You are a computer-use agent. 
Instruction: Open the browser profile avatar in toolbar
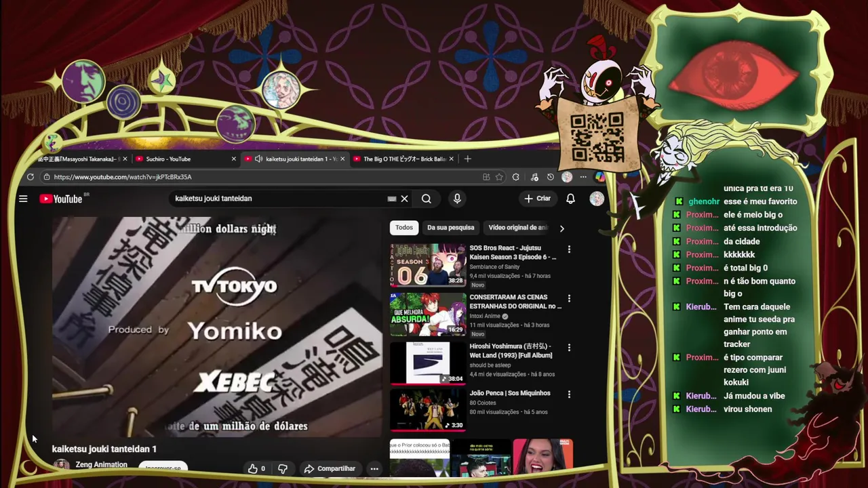[567, 177]
